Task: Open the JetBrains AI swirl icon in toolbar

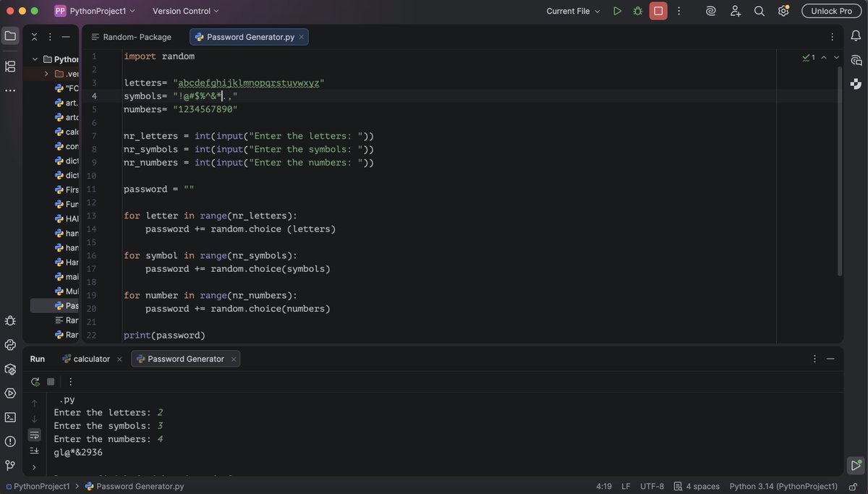Action: [x=711, y=11]
